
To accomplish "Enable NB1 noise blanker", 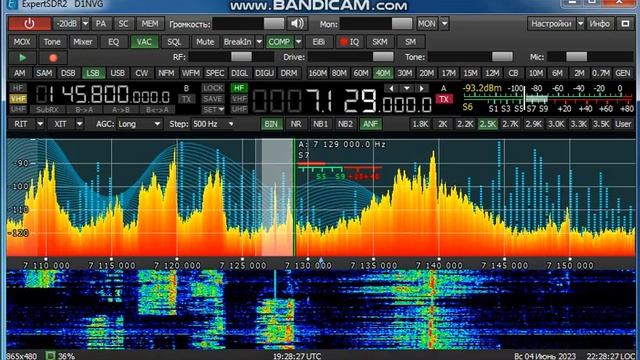I will point(320,124).
